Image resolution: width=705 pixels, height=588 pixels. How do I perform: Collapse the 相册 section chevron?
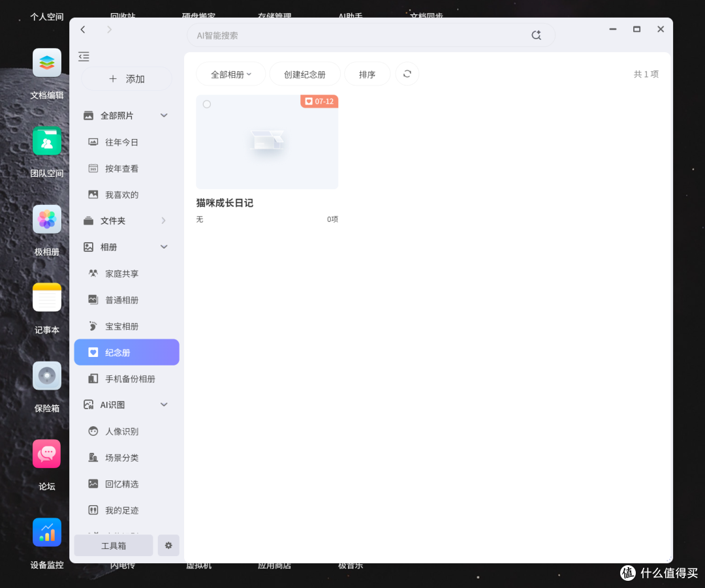point(164,247)
